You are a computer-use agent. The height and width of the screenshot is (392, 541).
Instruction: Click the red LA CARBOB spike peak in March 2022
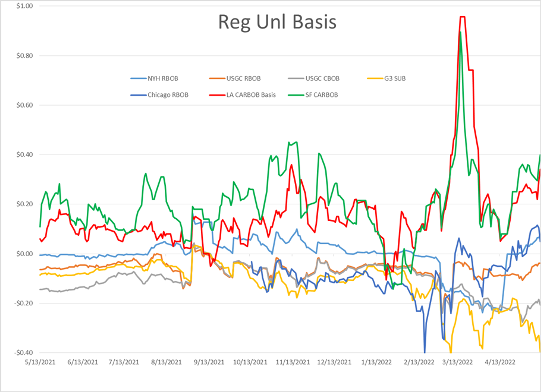tap(462, 17)
